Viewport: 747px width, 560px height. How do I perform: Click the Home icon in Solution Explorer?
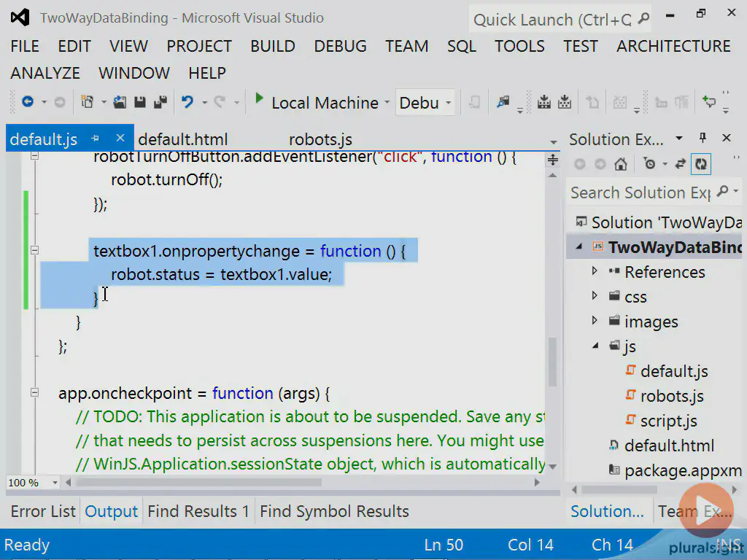[x=620, y=164]
